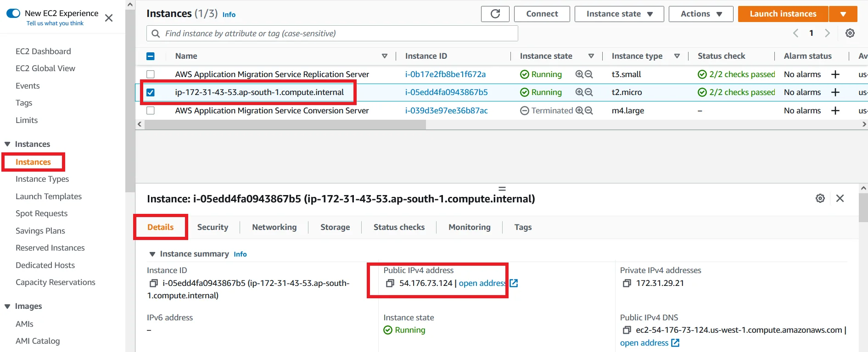Go to next page arrow
868x352 pixels.
coord(827,33)
